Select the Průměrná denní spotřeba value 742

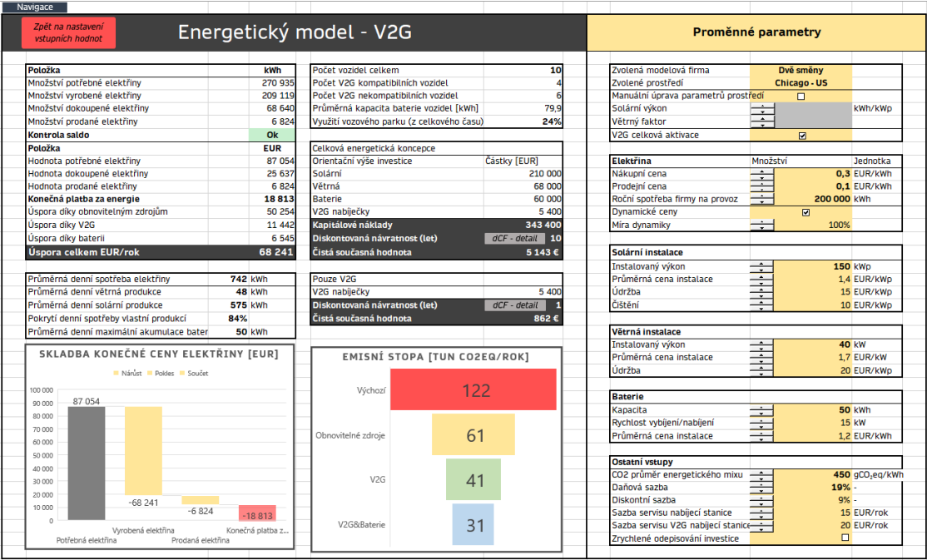tap(238, 279)
